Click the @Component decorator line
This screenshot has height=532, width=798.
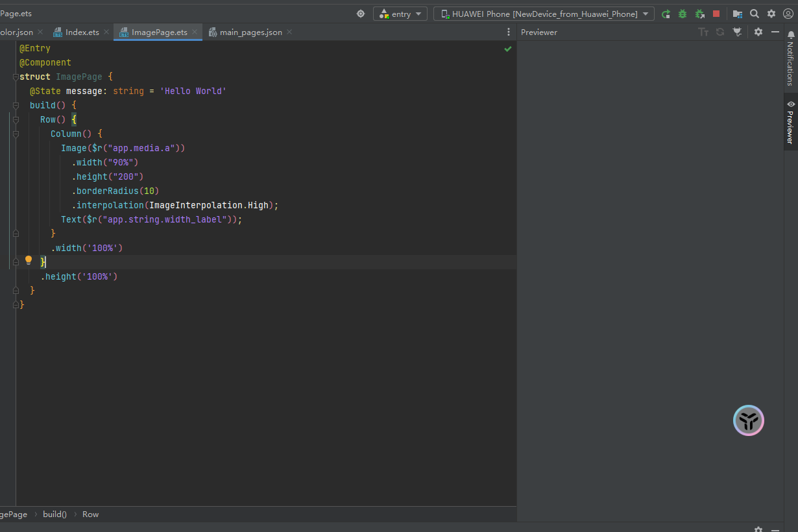click(45, 63)
